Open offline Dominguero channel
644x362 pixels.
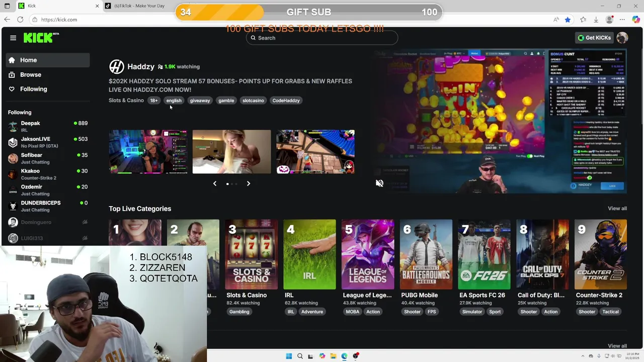tap(48, 222)
